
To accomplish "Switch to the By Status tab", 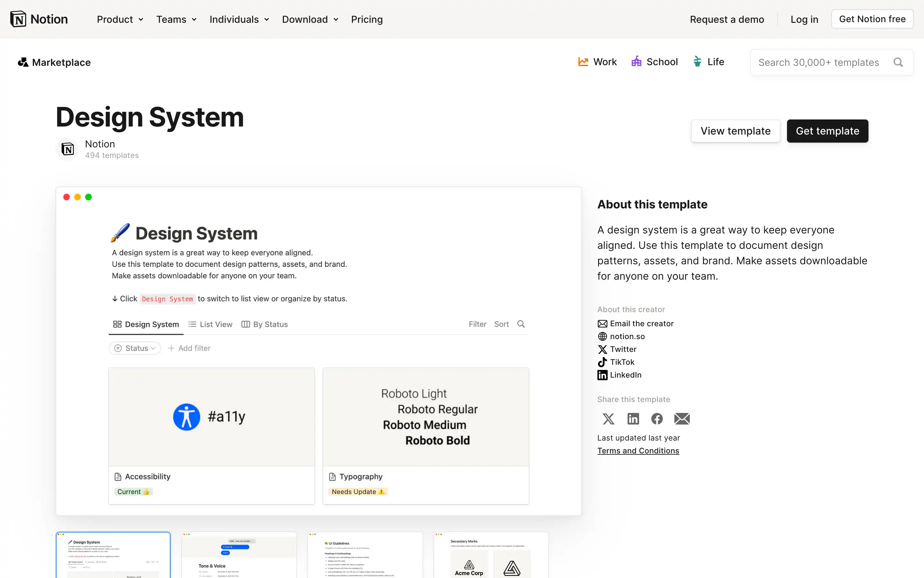I will (265, 324).
